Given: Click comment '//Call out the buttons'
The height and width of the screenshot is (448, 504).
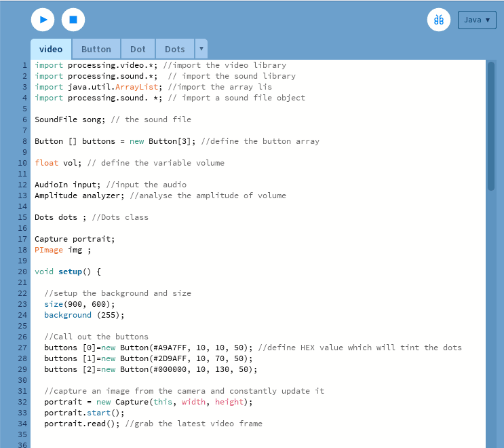Looking at the screenshot, I should tap(96, 337).
